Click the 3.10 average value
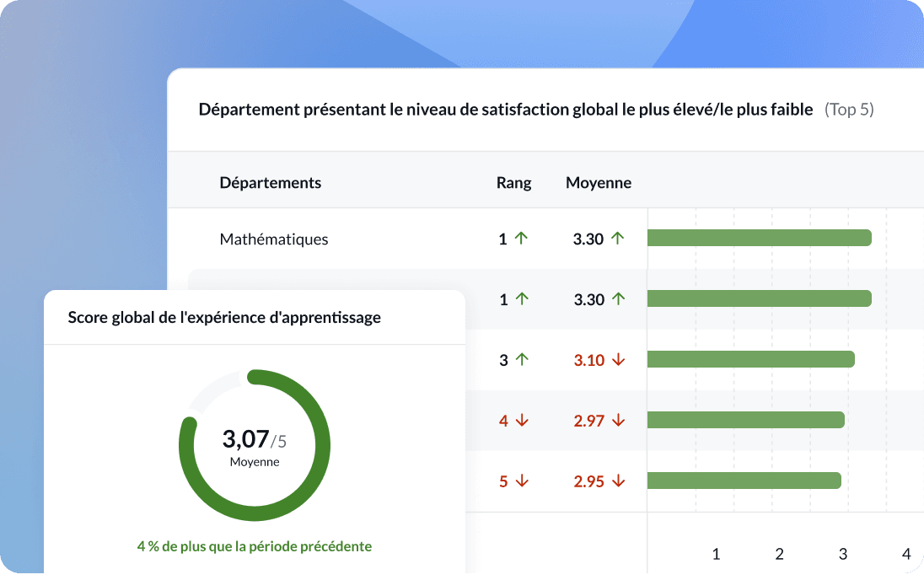 589,360
